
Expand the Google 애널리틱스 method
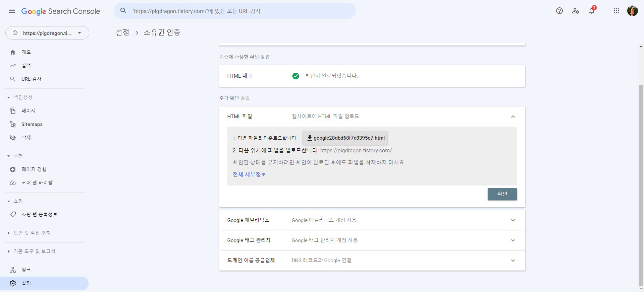372,220
